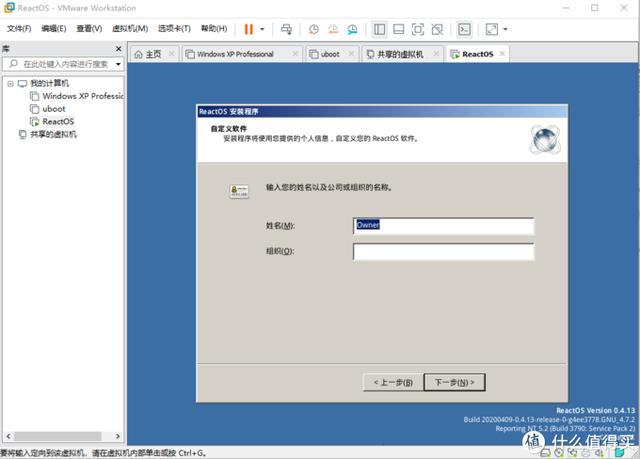Image resolution: width=640 pixels, height=459 pixels.
Task: Revert to snapshot using the orange clock icon
Action: (333, 29)
